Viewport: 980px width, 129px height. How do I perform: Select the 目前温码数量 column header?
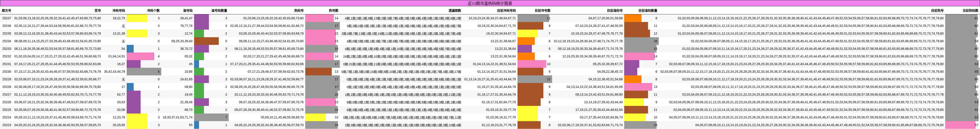pos(648,11)
